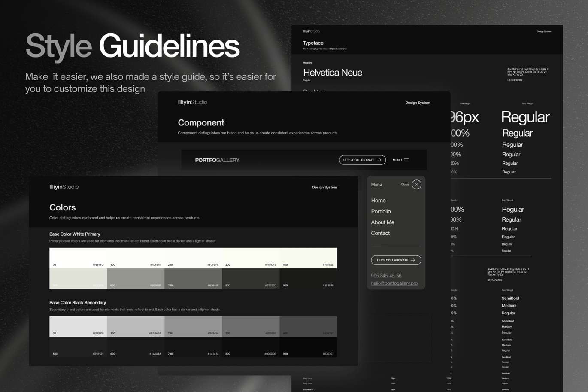Screen dimensions: 588x392
Task: Select white primary swatch 300 #FAFCF3
Action: 251,258
